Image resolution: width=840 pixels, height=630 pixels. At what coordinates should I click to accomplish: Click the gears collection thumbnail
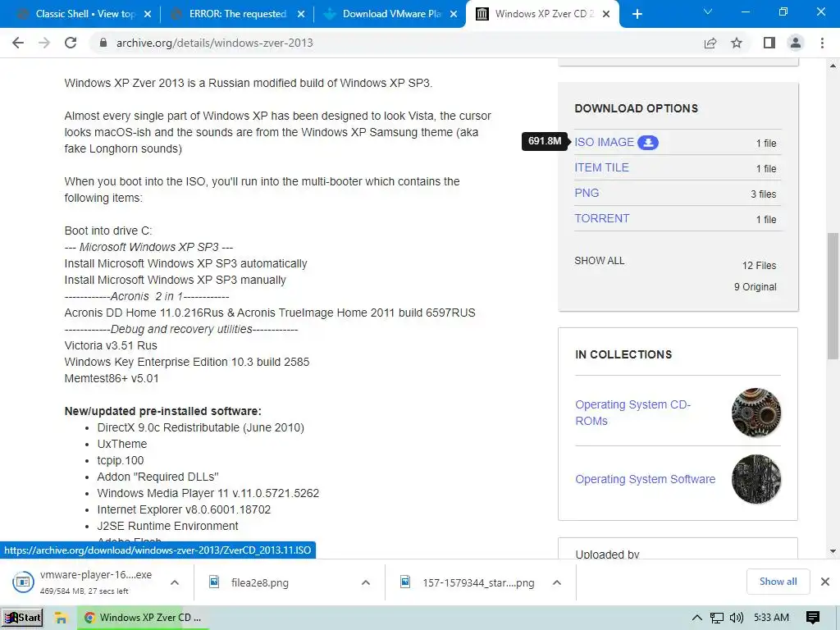click(x=756, y=413)
